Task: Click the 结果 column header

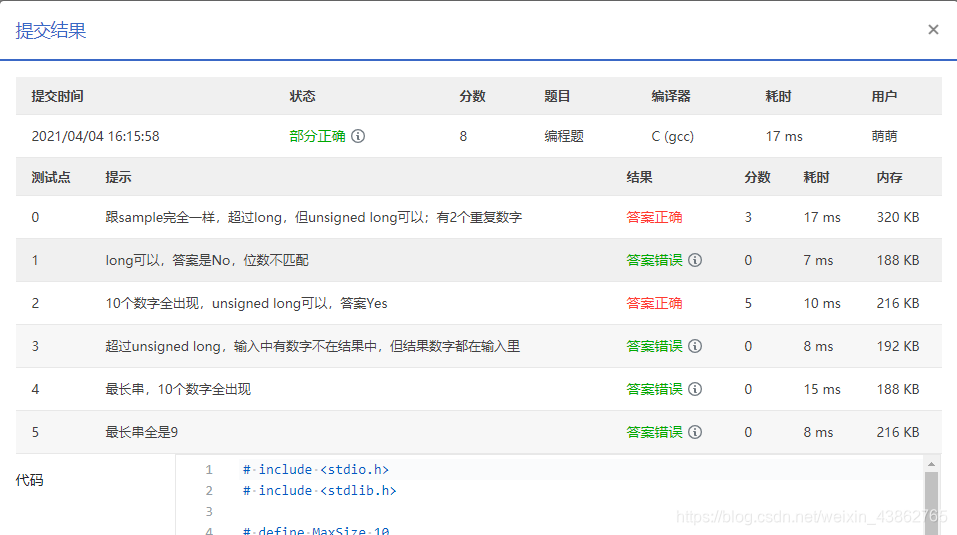Action: coord(640,177)
